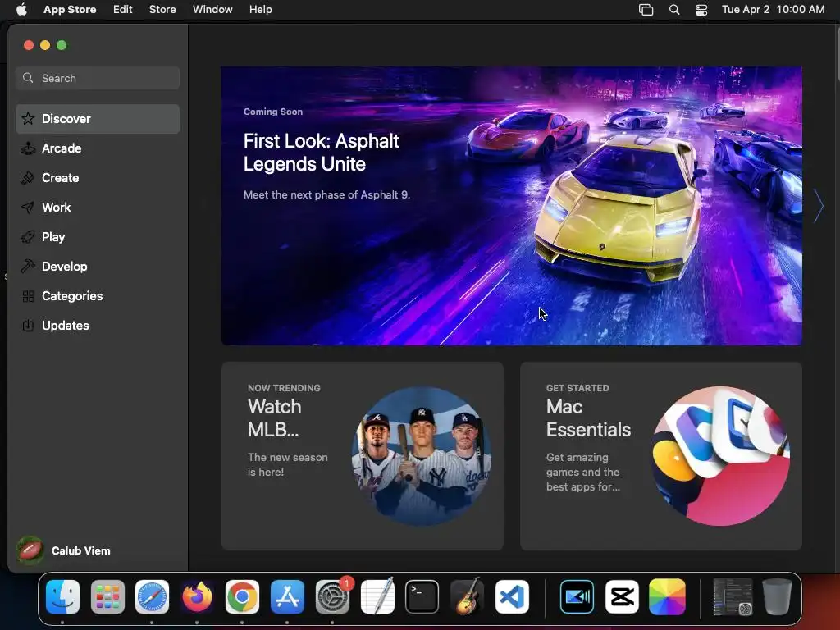Open Control Center in menu bar

(x=701, y=10)
